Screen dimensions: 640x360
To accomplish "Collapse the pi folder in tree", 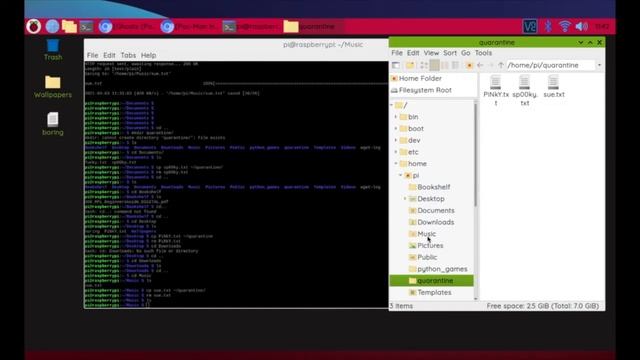I will click(x=400, y=176).
